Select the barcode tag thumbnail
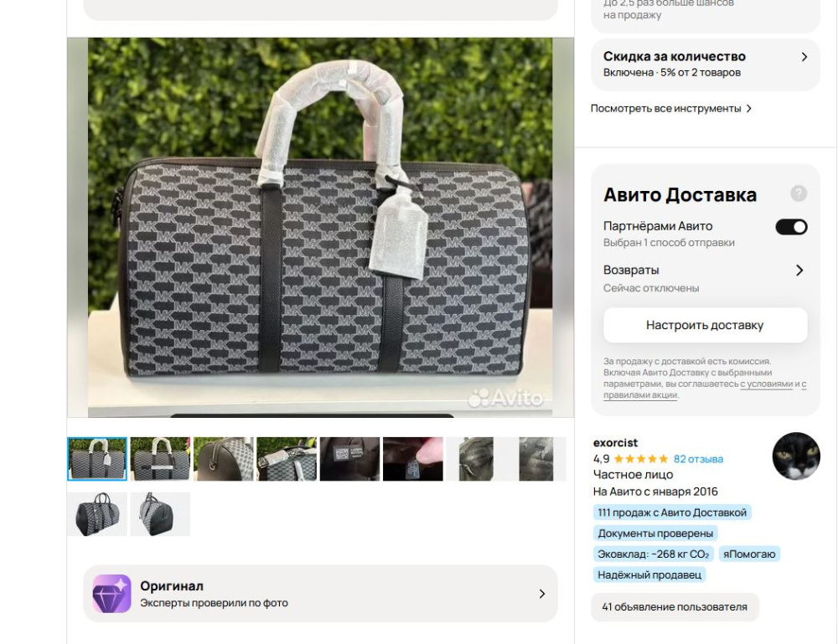 tap(349, 458)
